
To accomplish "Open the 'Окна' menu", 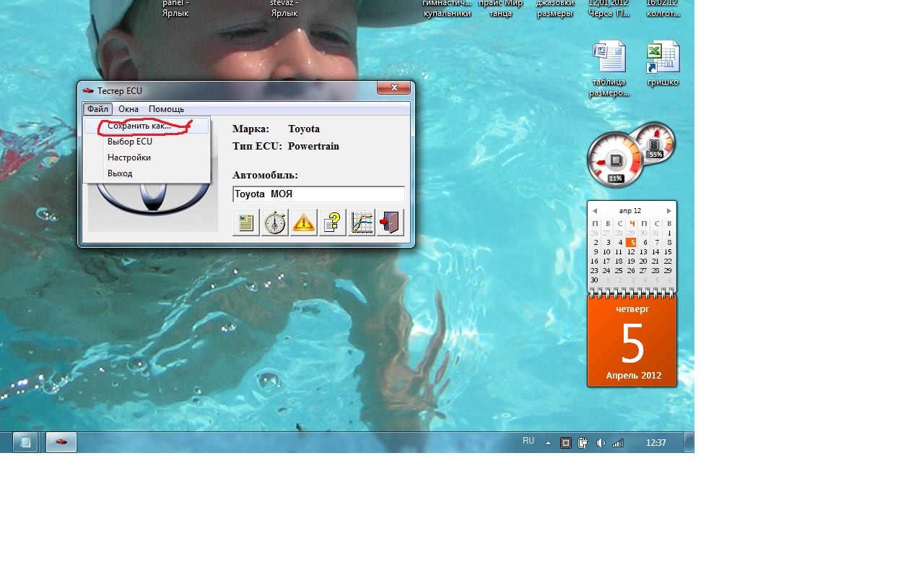I will pos(128,109).
